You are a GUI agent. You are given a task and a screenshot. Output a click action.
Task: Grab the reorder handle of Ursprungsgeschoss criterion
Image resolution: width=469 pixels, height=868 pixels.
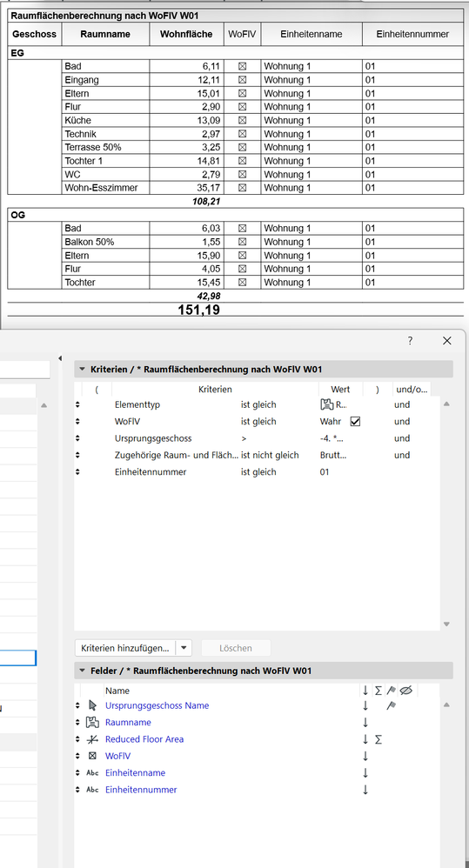pyautogui.click(x=77, y=438)
